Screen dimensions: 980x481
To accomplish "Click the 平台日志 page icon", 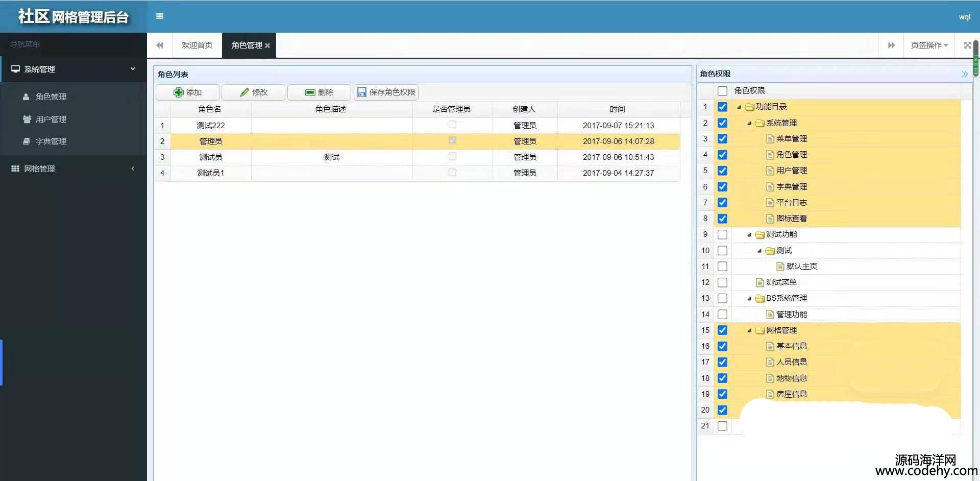I will (x=770, y=203).
